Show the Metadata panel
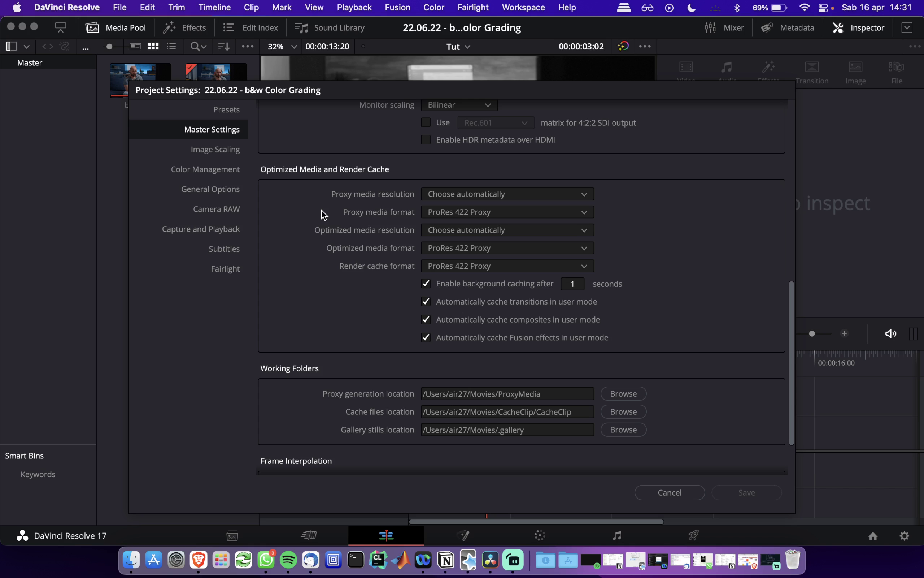 pyautogui.click(x=787, y=27)
